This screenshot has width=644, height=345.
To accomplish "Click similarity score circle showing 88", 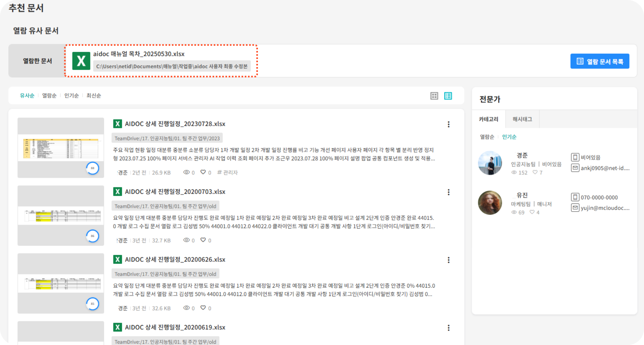I will [x=92, y=168].
